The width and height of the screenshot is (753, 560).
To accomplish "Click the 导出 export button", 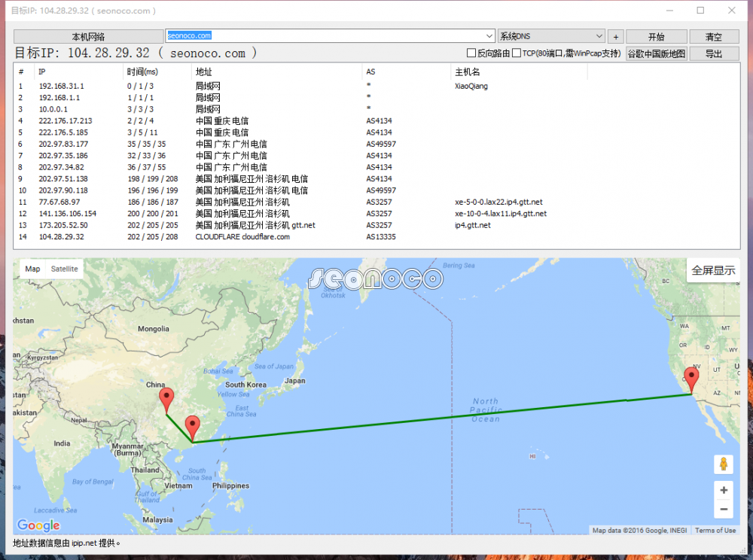I will tap(713, 53).
